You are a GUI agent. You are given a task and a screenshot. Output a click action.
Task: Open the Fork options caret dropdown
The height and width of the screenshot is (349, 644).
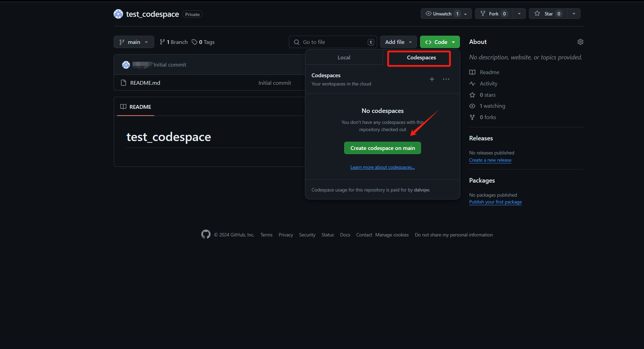click(519, 13)
